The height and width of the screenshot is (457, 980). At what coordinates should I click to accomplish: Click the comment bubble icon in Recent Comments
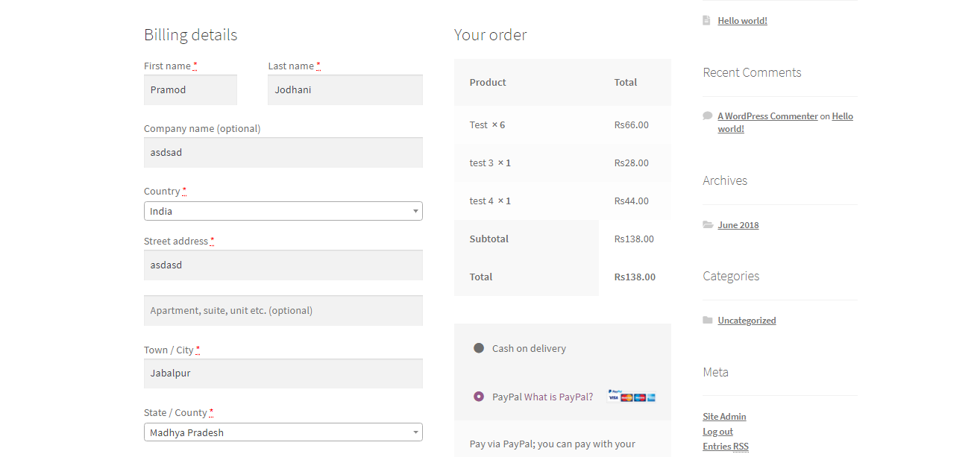click(707, 116)
